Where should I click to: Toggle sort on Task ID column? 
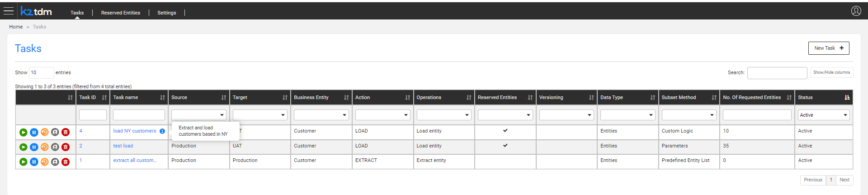click(104, 97)
